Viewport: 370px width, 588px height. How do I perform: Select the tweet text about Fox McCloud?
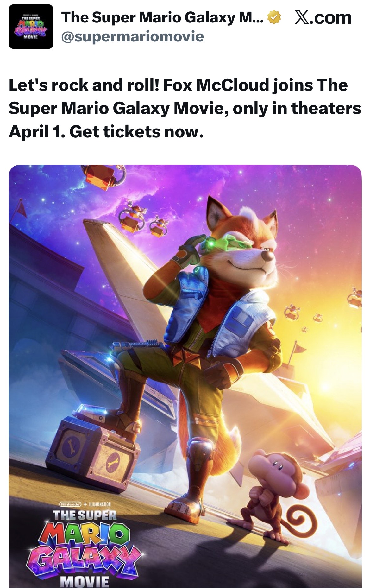pos(185,108)
